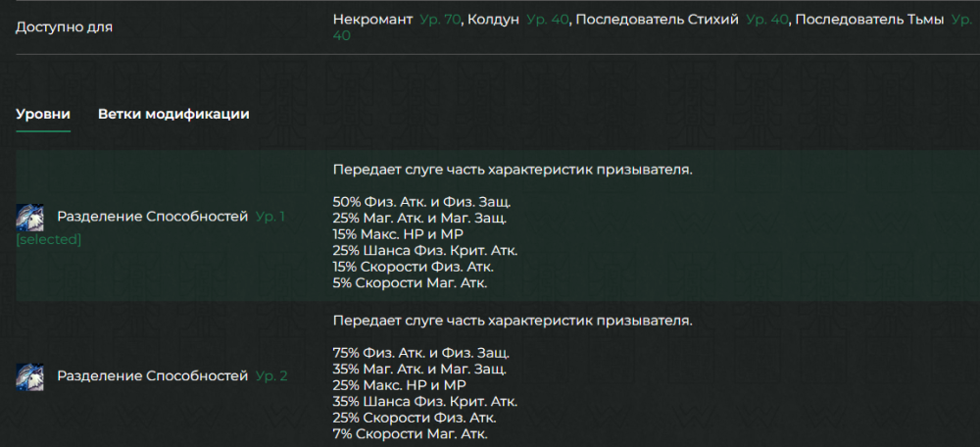980x447 pixels.
Task: Click the 35% Шанса Физ. Крит. Атк. line
Action: (x=425, y=401)
